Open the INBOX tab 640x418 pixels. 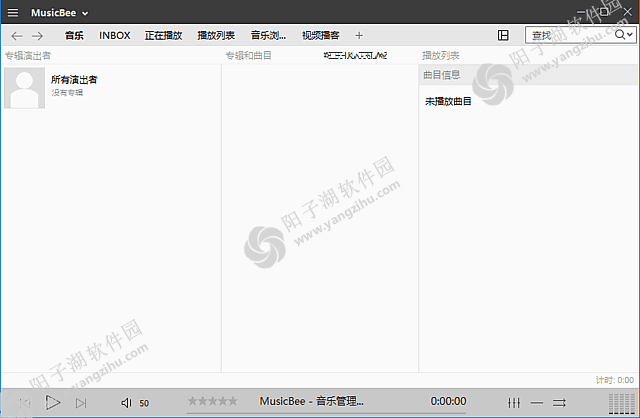115,36
